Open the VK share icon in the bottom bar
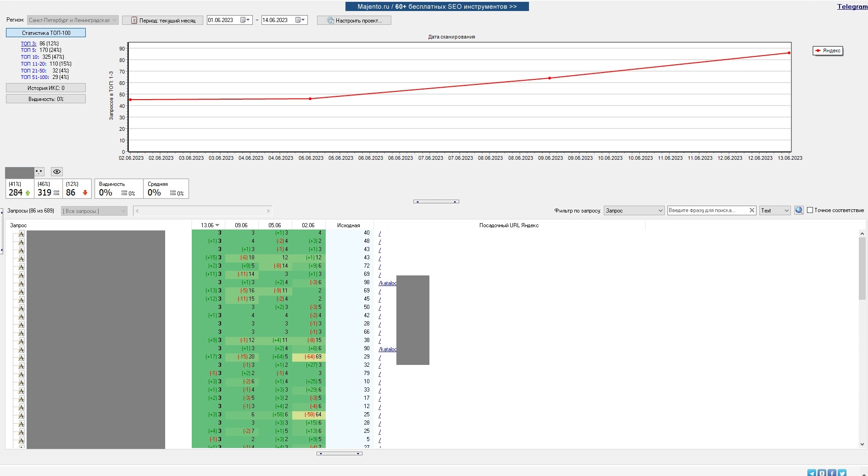868x476 pixels. (x=822, y=473)
